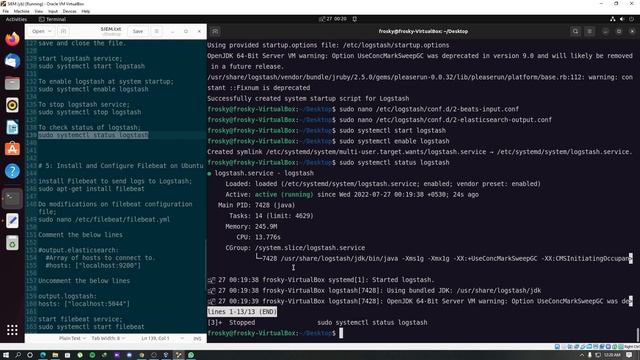Open Windows taskbar search icon
This screenshot has height=360, width=640.
coord(18,355)
